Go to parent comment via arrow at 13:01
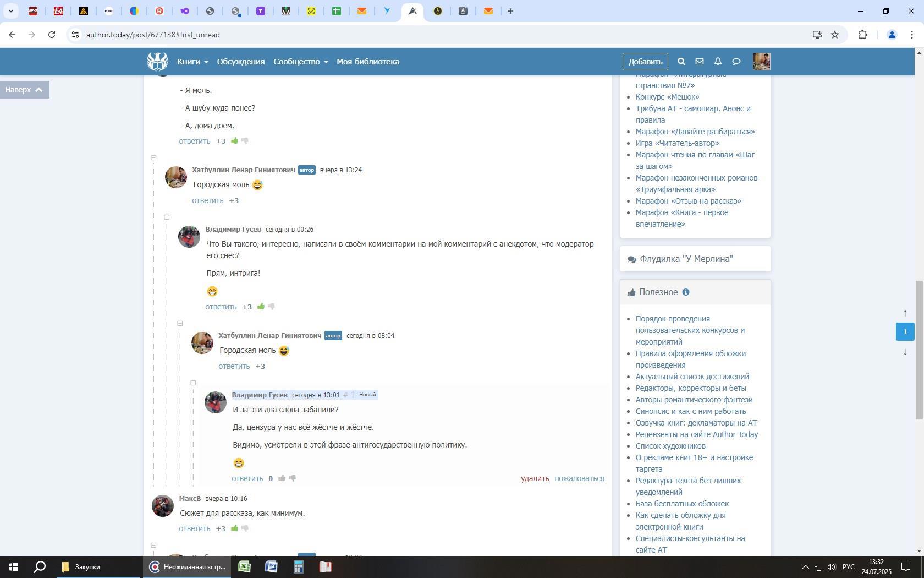This screenshot has width=924, height=578. [353, 395]
